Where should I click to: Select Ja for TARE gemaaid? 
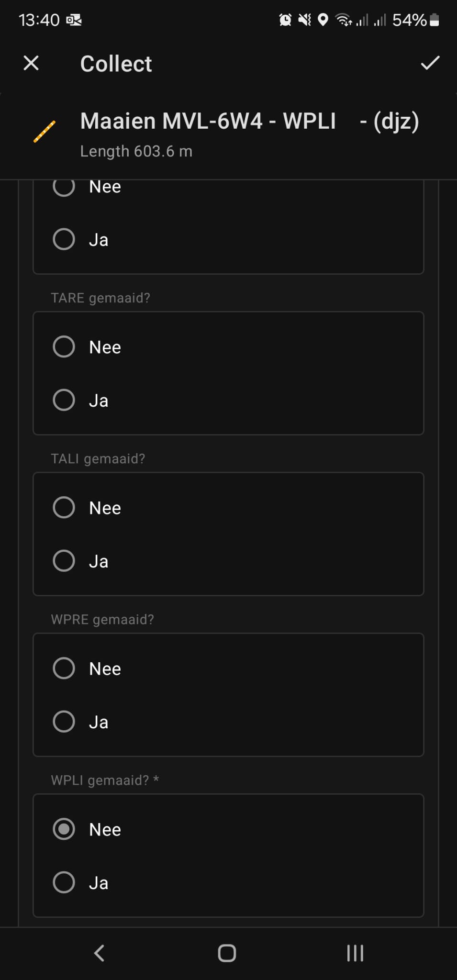tap(64, 400)
